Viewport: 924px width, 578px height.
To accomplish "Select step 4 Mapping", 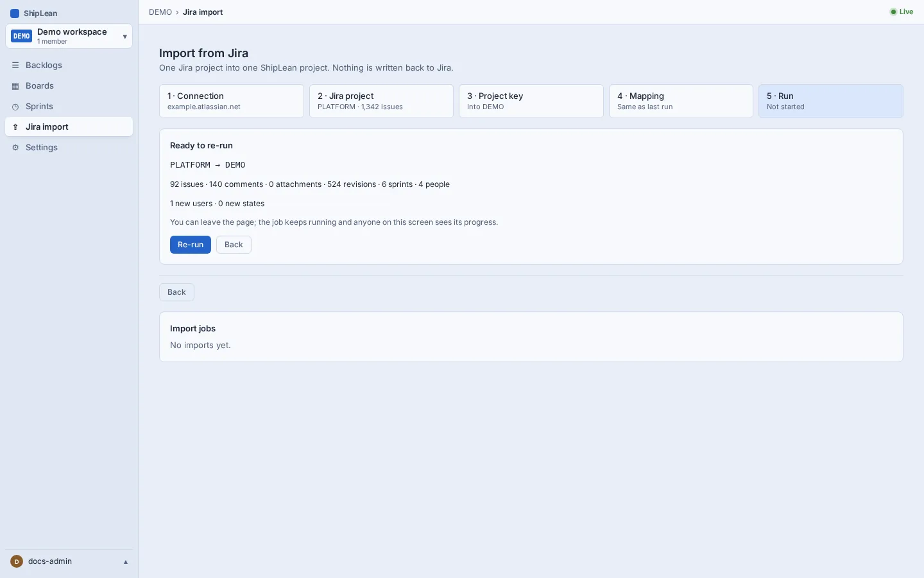I will coord(681,101).
